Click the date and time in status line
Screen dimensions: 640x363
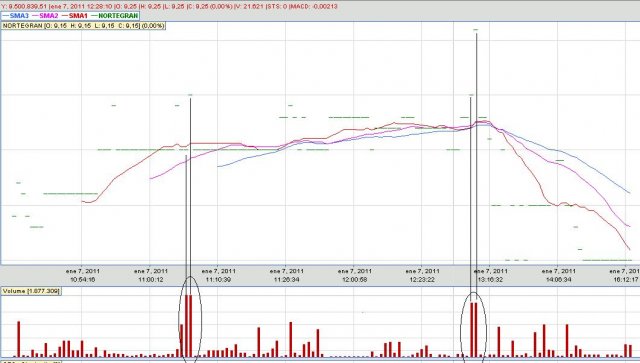(80, 7)
